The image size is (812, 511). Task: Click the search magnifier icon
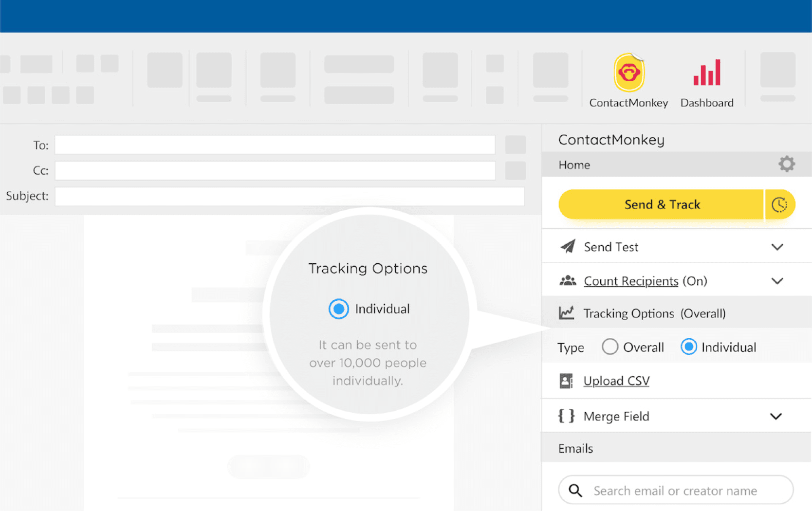point(575,491)
